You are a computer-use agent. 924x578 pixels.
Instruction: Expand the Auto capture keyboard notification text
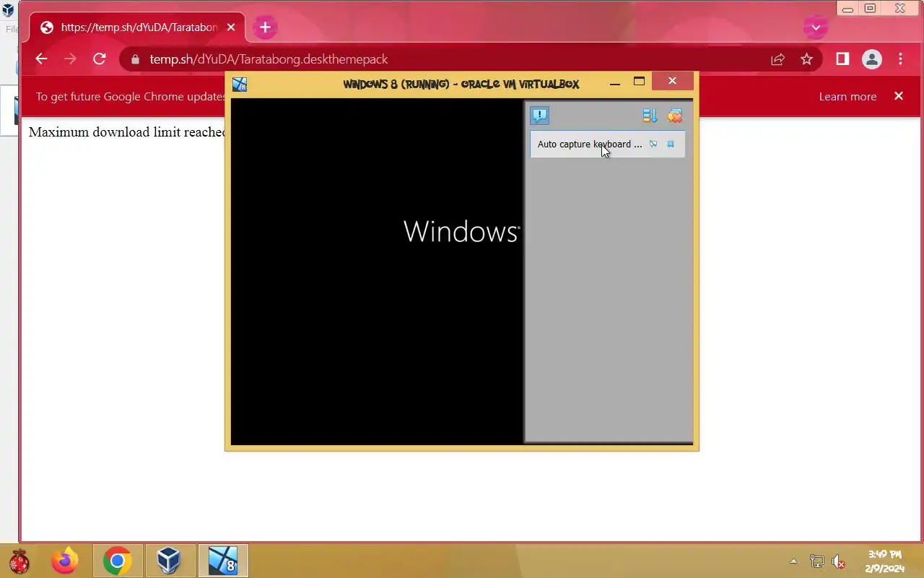click(x=589, y=144)
